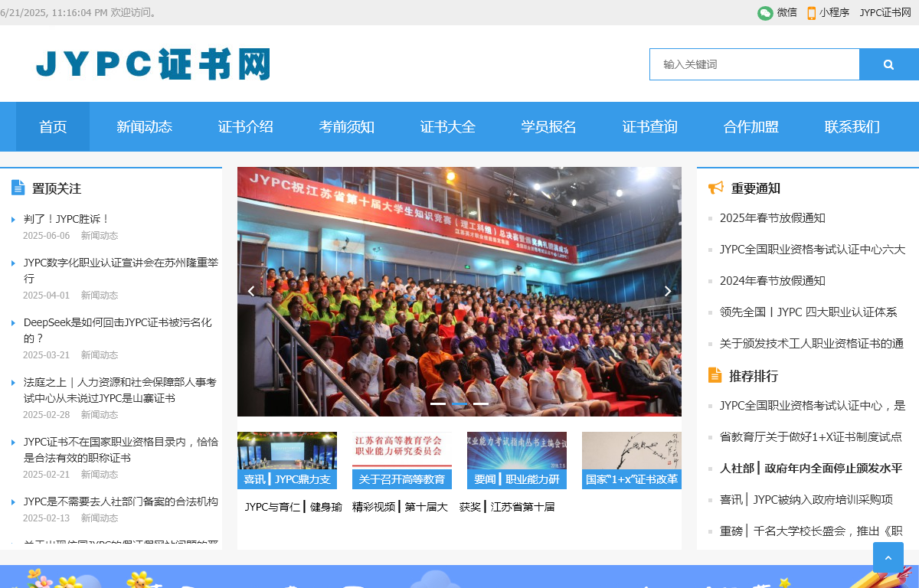Open the 考前须知 nav item
The image size is (919, 588).
347,127
